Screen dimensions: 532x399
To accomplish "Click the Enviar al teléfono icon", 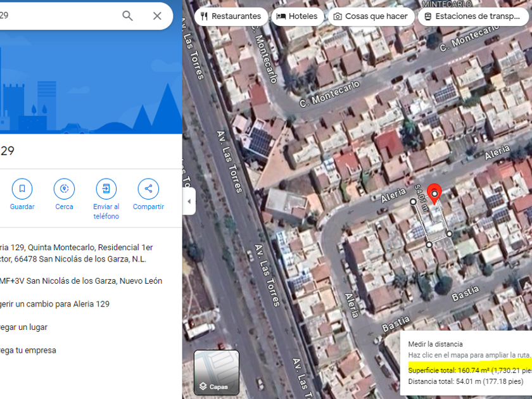I will 106,189.
